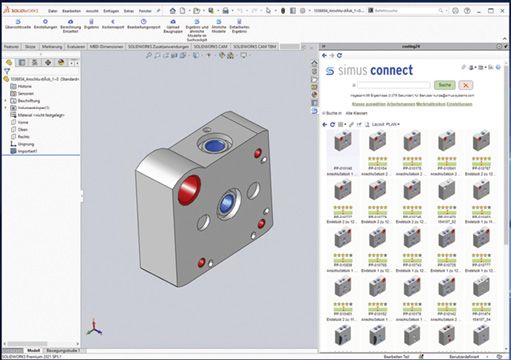
Task: Click the feature tree horizontal scrollbar
Action: [28, 344]
